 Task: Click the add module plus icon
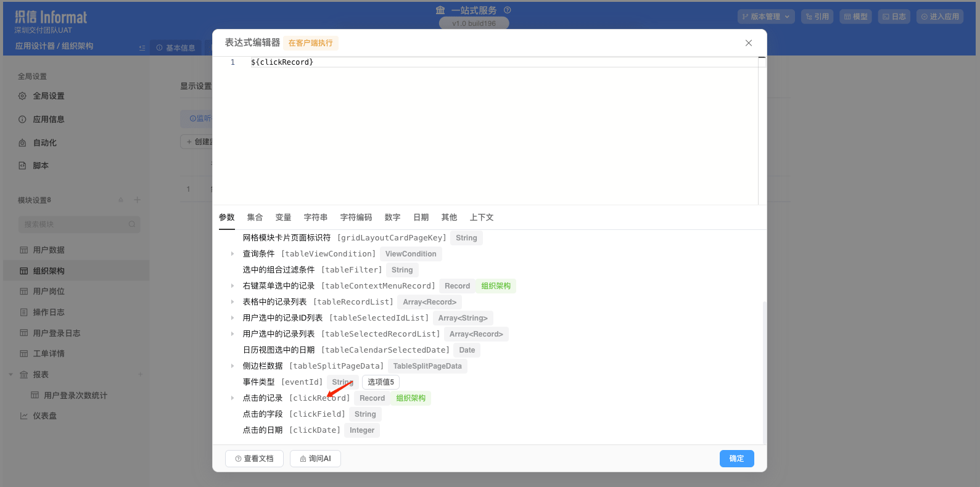click(138, 200)
